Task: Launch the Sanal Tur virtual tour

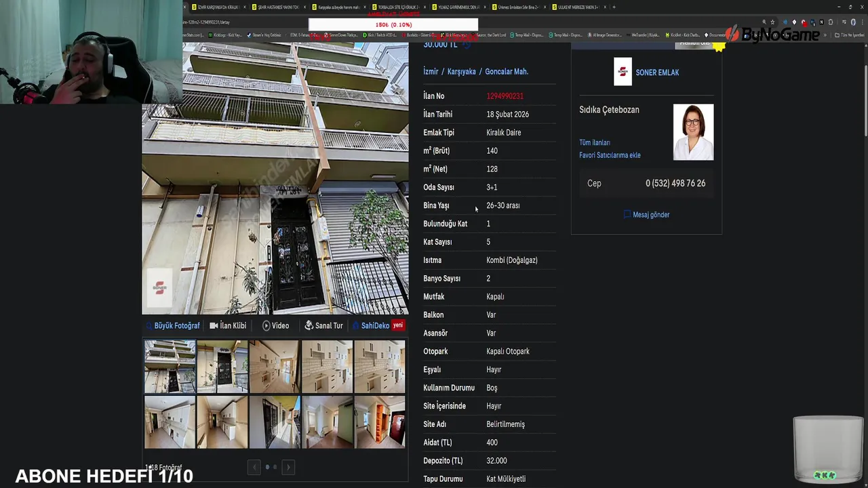Action: pyautogui.click(x=324, y=325)
